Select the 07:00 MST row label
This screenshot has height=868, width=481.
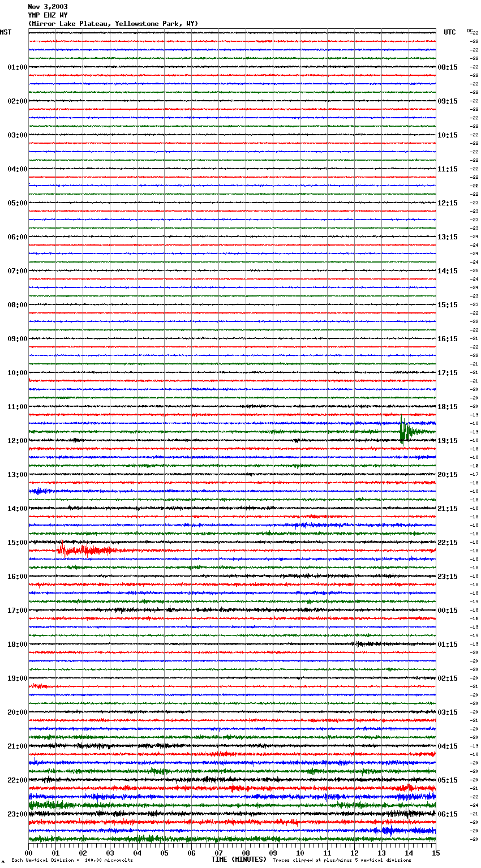tap(17, 271)
